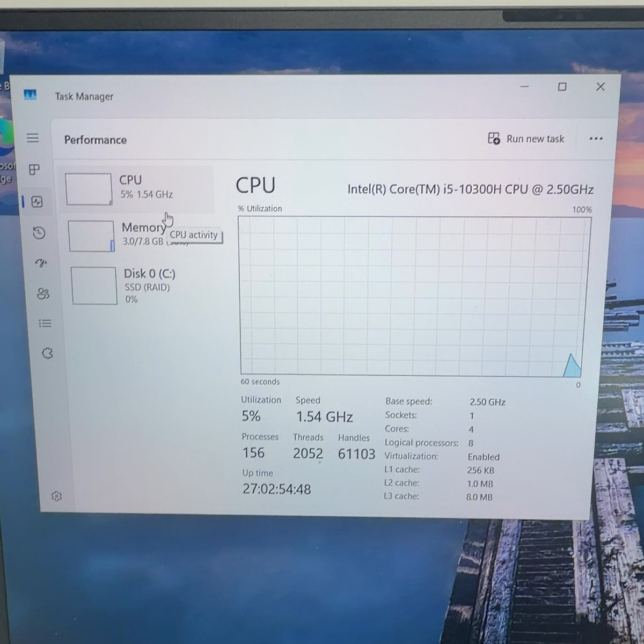Open the App history page icon

pos(39,233)
